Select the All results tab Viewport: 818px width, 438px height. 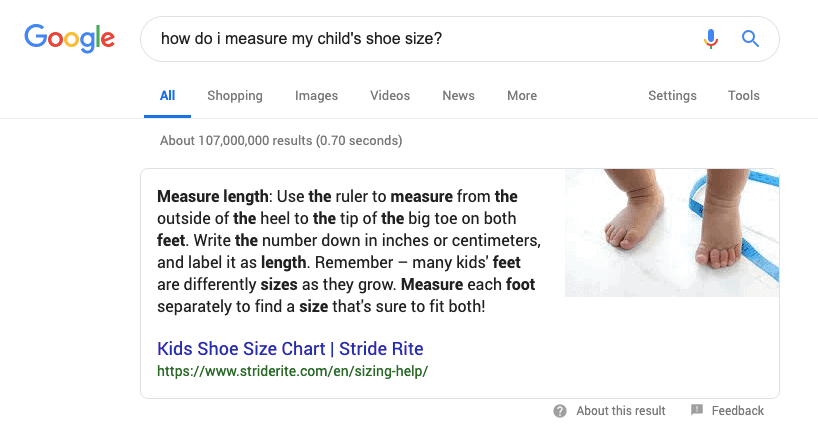point(167,96)
